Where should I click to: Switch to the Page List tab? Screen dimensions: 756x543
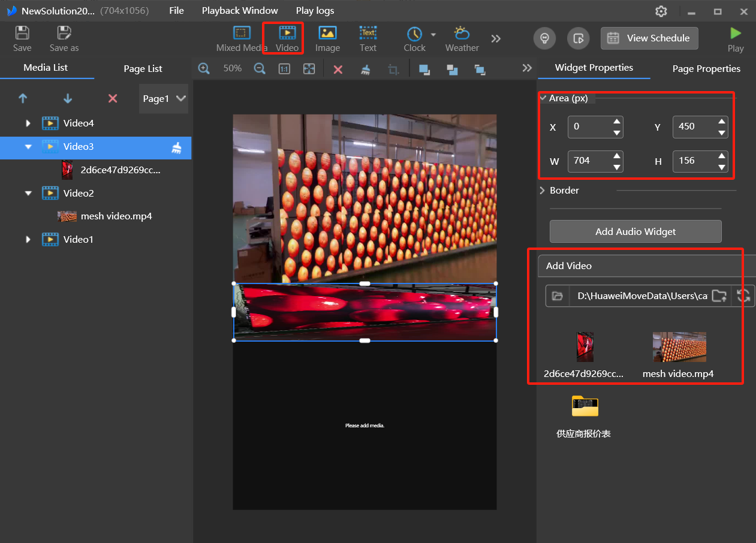pos(143,68)
